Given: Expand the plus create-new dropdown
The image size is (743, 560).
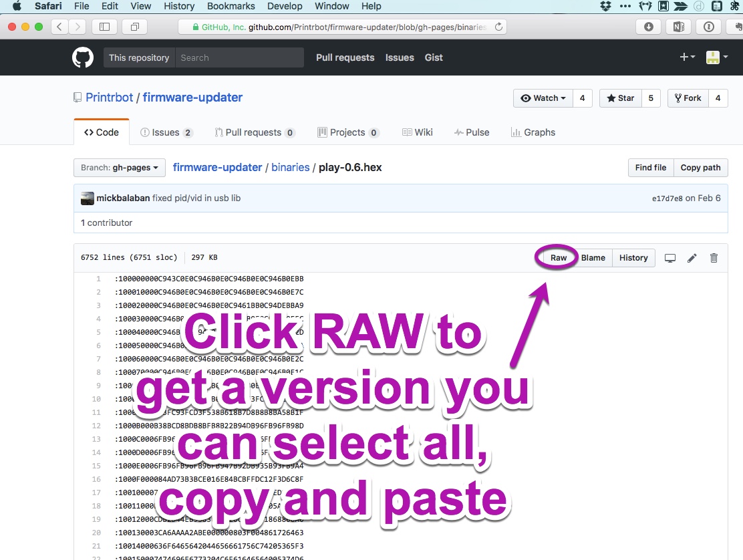Looking at the screenshot, I should click(x=687, y=57).
